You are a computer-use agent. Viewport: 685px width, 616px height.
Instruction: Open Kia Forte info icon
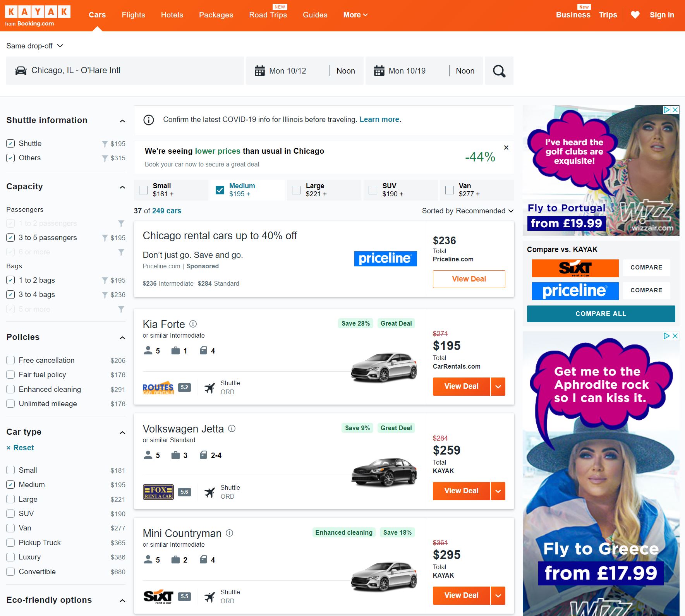(193, 324)
